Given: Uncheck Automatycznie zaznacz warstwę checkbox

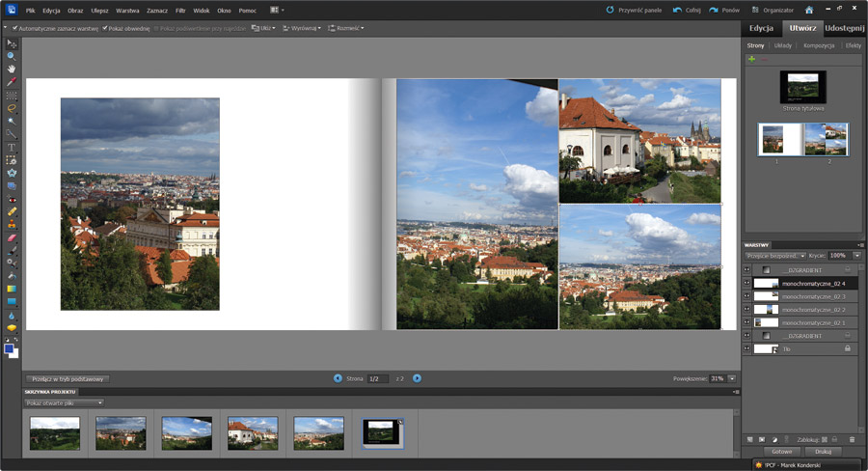Looking at the screenshot, I should click(15, 28).
